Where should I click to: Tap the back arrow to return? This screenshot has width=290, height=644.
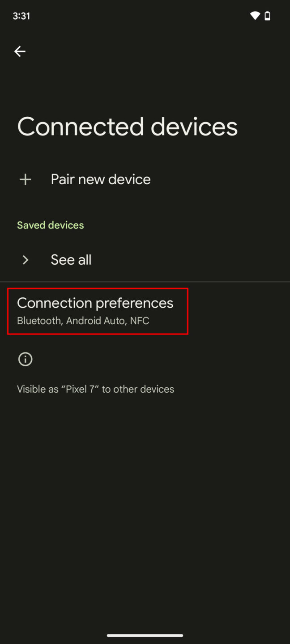pos(20,51)
